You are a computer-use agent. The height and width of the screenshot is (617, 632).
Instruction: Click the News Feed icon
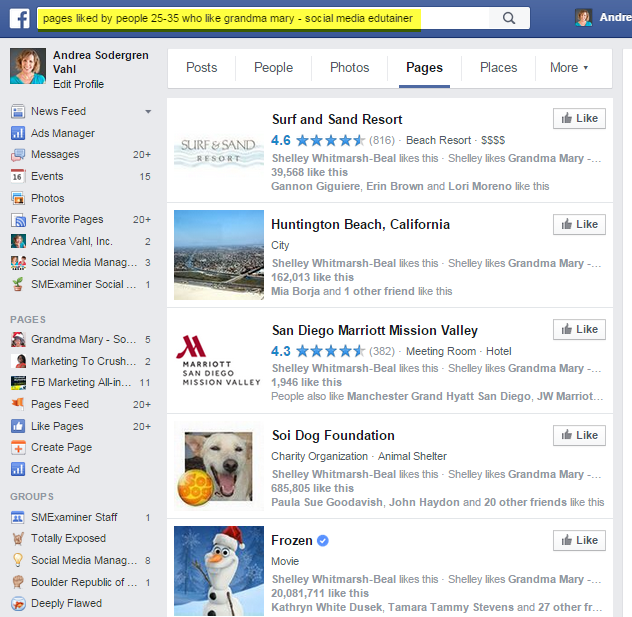pyautogui.click(x=18, y=111)
